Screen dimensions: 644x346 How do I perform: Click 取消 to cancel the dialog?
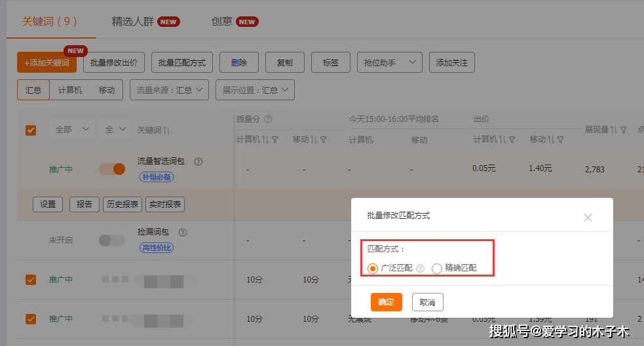427,302
